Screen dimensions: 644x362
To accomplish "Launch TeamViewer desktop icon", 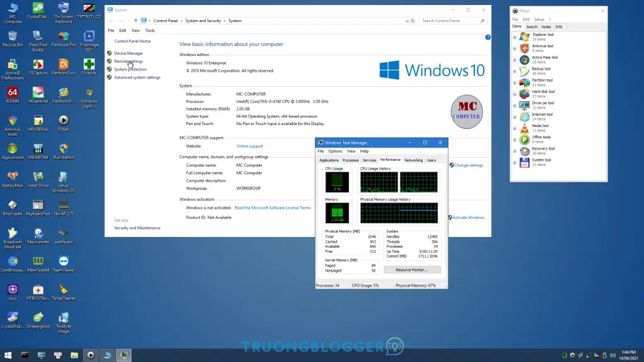I will [x=64, y=265].
